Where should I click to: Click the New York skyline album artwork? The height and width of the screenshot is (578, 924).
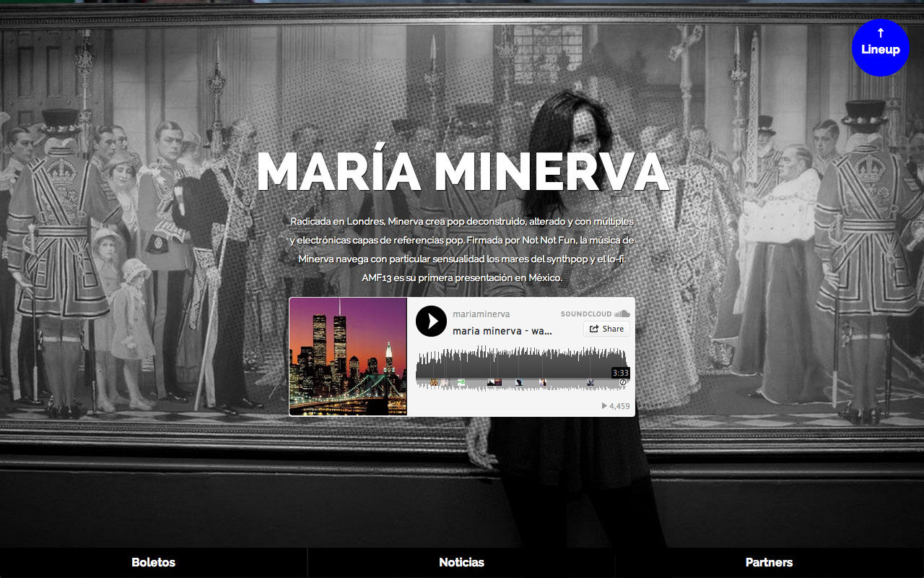(x=348, y=357)
